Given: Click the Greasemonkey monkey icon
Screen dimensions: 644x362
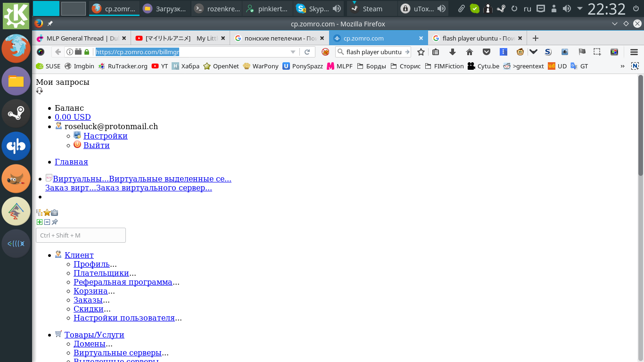Looking at the screenshot, I should pos(520,52).
